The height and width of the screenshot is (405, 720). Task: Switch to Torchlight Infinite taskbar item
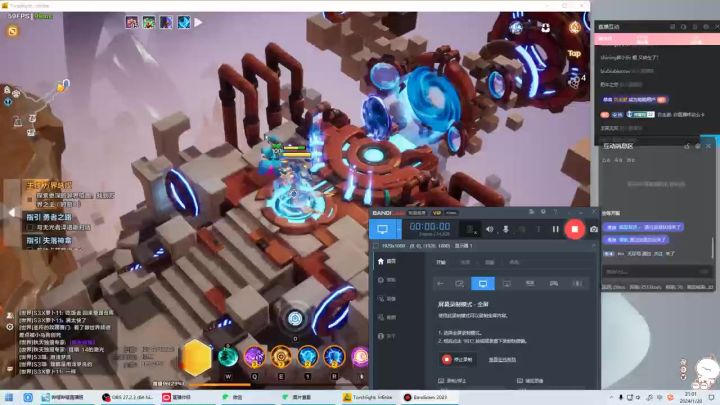pyautogui.click(x=368, y=397)
